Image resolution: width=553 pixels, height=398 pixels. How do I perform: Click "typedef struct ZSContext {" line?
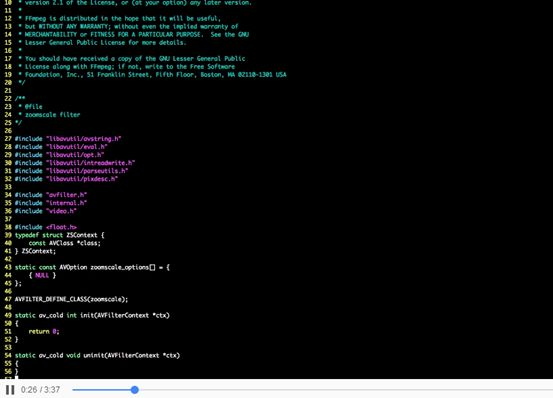point(59,235)
